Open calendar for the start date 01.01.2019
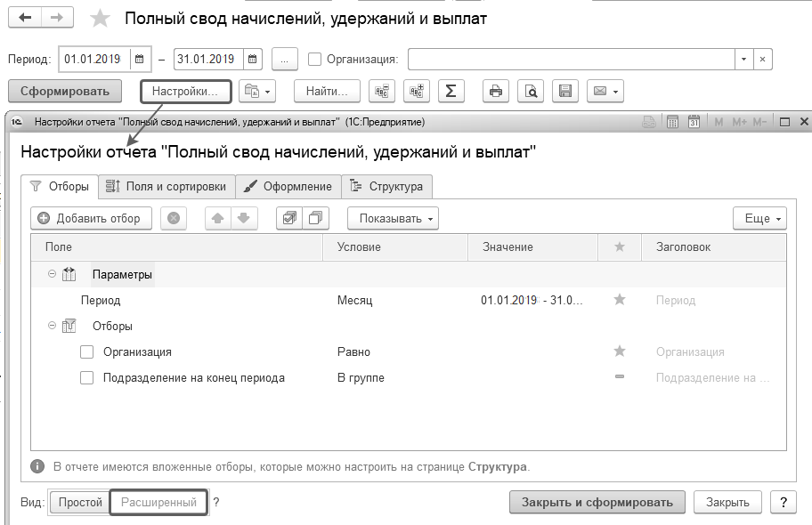The image size is (812, 525). (139, 59)
